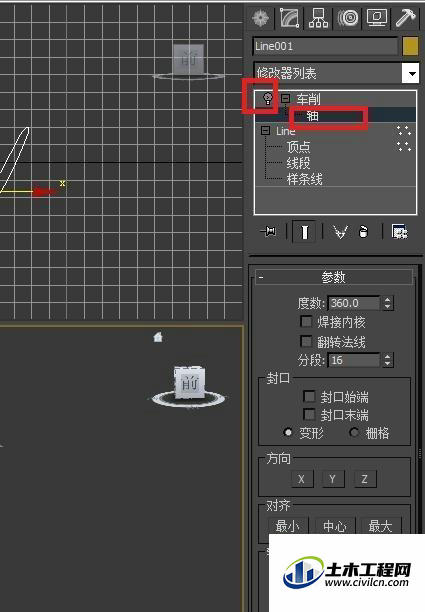
Task: Select the 变形 radio button
Action: point(288,432)
